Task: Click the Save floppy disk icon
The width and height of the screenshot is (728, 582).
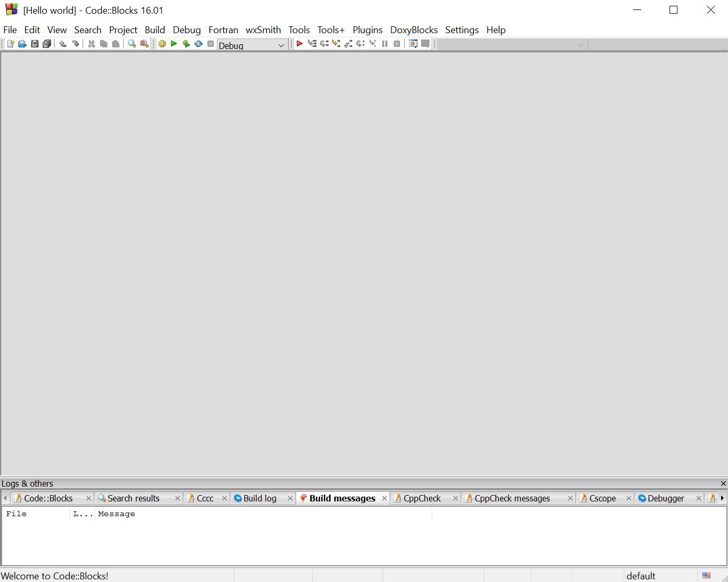Action: (34, 44)
